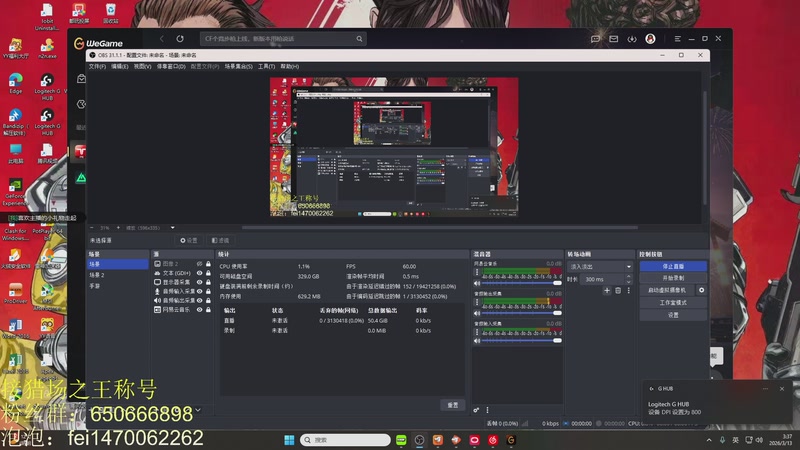Select 场景 2 in scenes list

click(118, 275)
